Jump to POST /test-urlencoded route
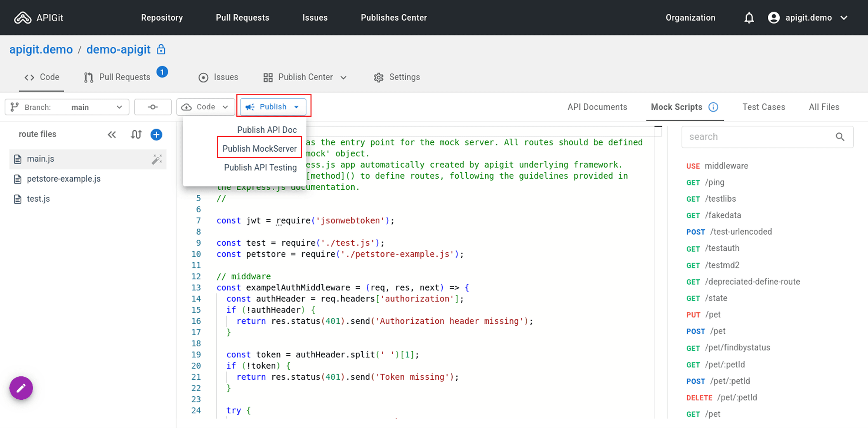The width and height of the screenshot is (868, 428). (x=729, y=232)
